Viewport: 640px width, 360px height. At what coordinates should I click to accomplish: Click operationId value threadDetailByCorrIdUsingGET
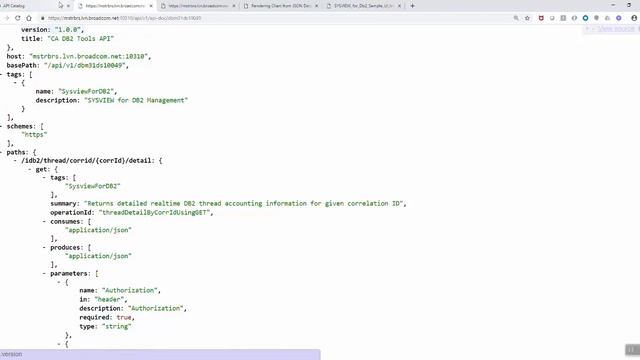coord(155,213)
